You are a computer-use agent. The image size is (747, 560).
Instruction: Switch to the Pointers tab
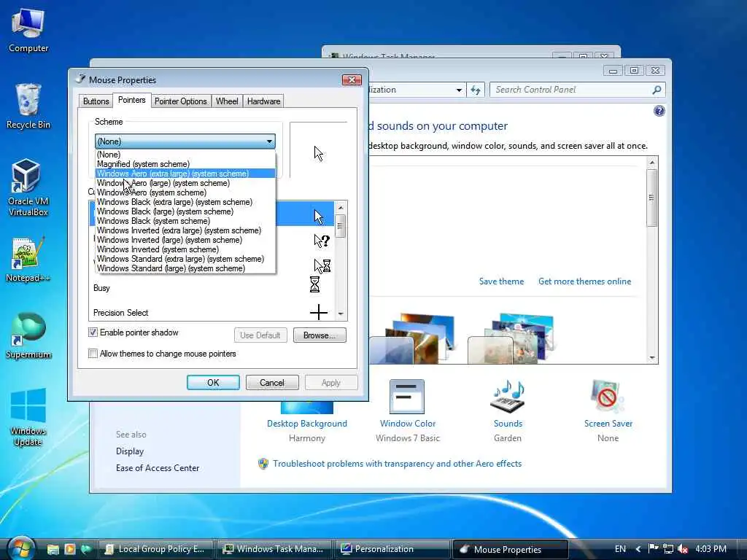point(132,100)
